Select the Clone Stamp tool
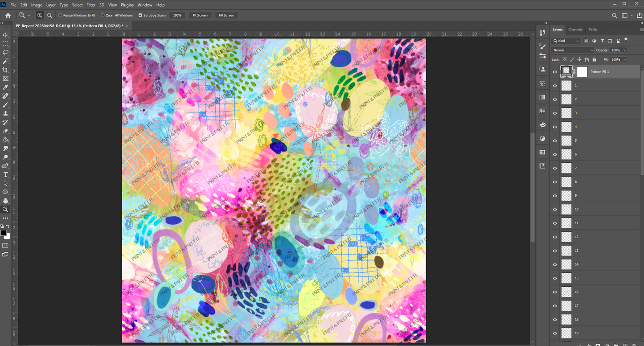The height and width of the screenshot is (346, 644). point(5,113)
